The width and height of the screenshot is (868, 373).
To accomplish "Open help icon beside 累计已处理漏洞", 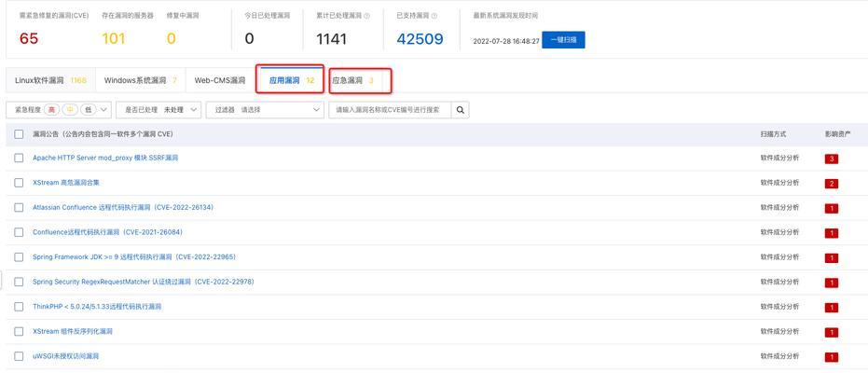I will (x=367, y=16).
